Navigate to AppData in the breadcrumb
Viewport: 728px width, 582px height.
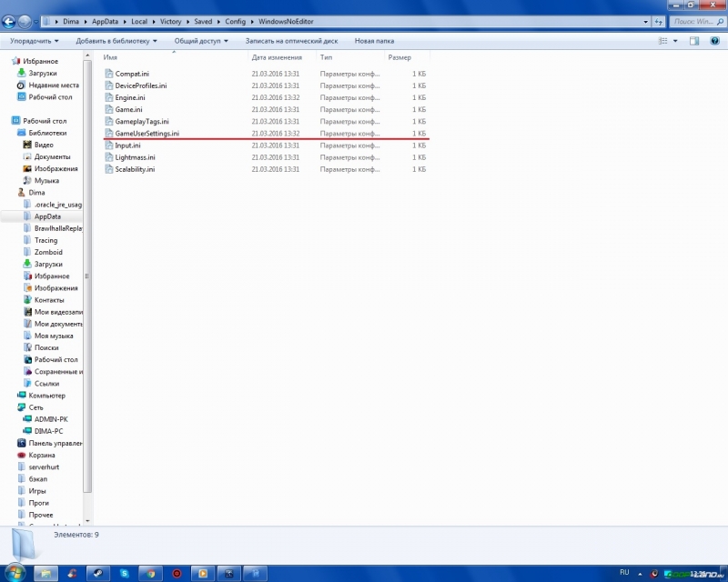coord(105,21)
